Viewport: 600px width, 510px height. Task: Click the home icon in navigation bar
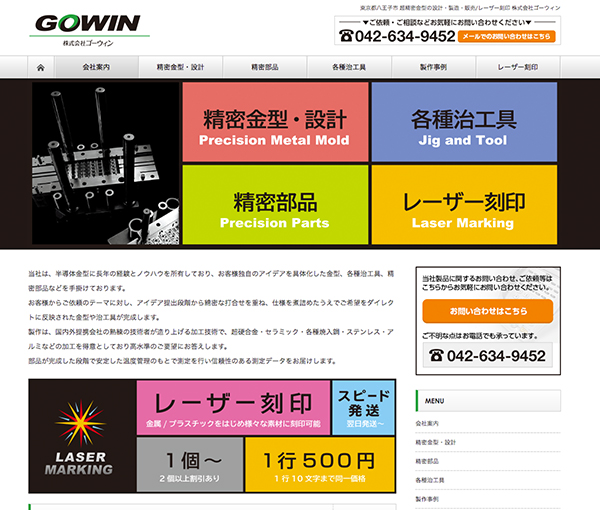41,67
